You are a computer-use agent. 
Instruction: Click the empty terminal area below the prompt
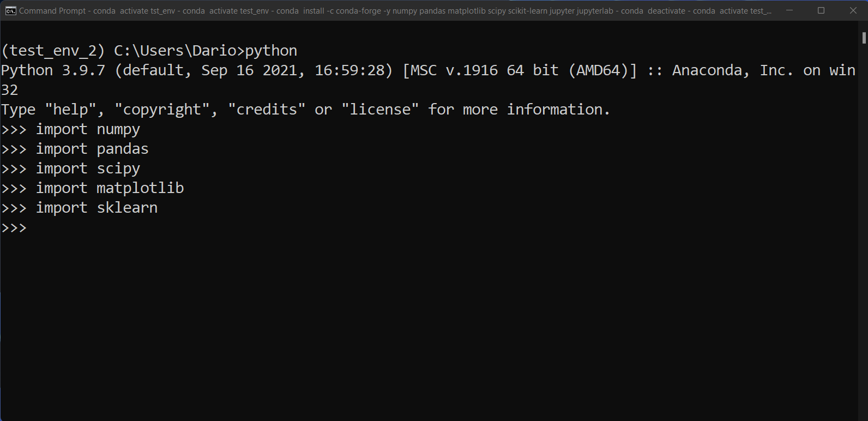point(382,316)
